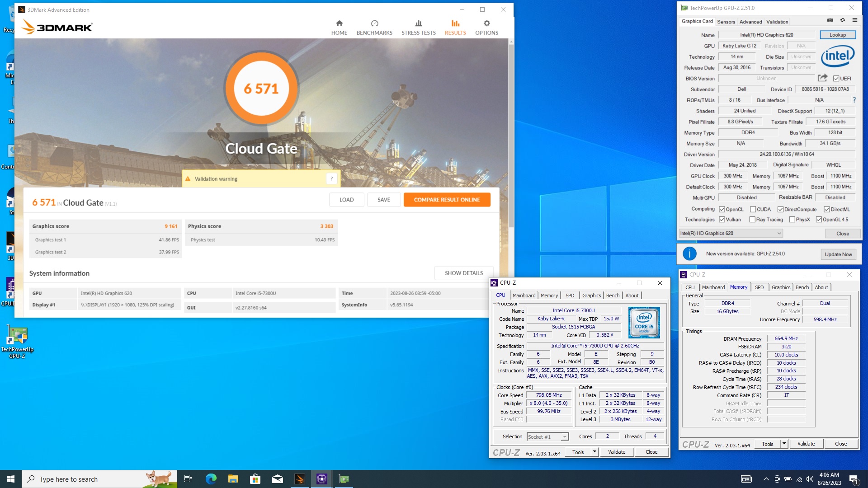868x488 pixels.
Task: Click the Bus Interface question mark in GPU-Z
Action: click(x=854, y=100)
